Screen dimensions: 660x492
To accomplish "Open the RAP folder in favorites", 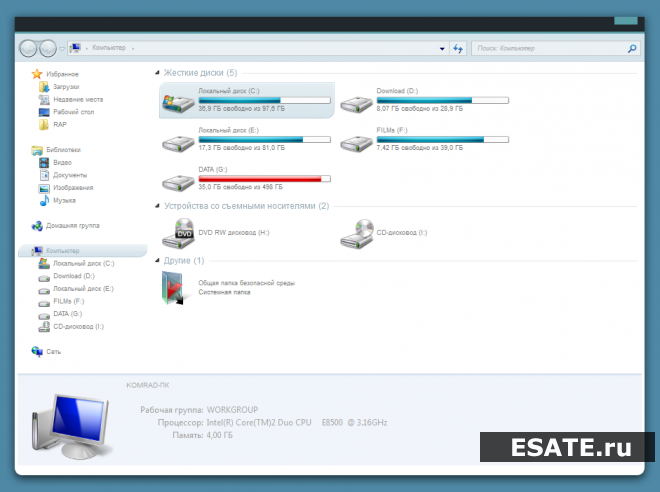I will click(x=60, y=125).
